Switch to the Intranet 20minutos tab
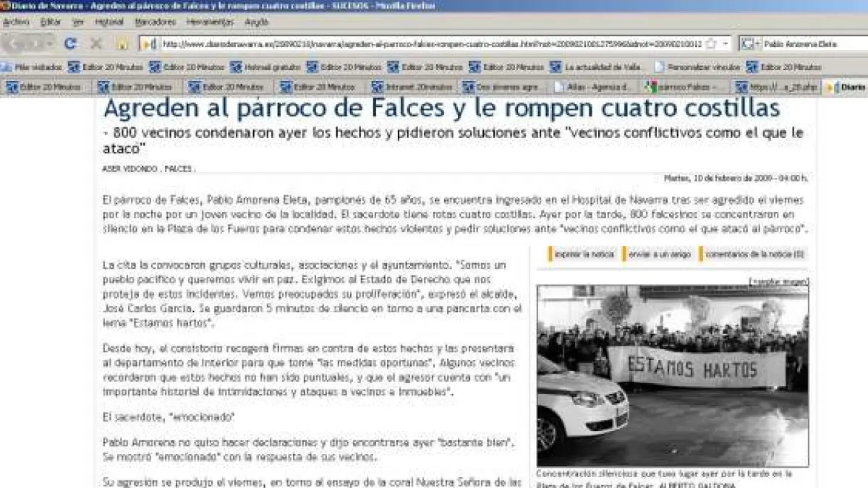868x488 pixels. point(412,87)
